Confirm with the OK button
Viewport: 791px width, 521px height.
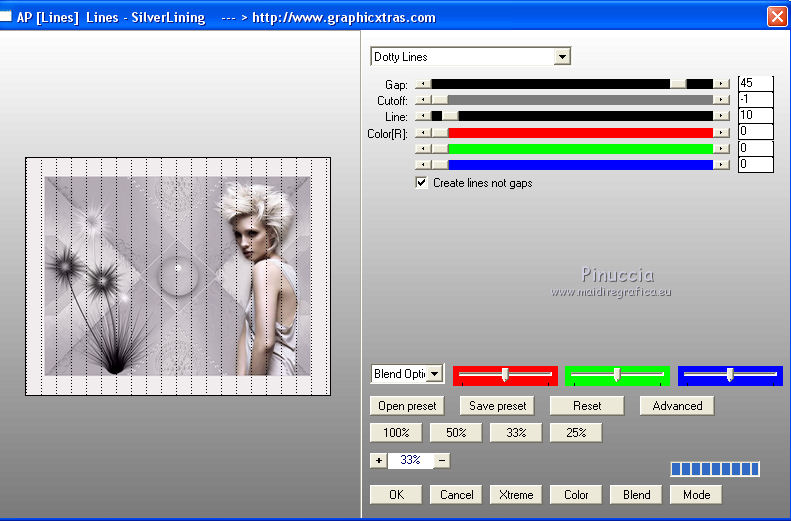click(396, 495)
